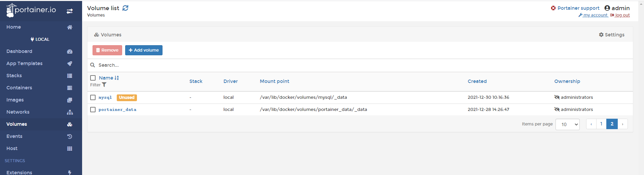Sort by the Ownership column header
Viewport: 644px width, 175px height.
567,81
